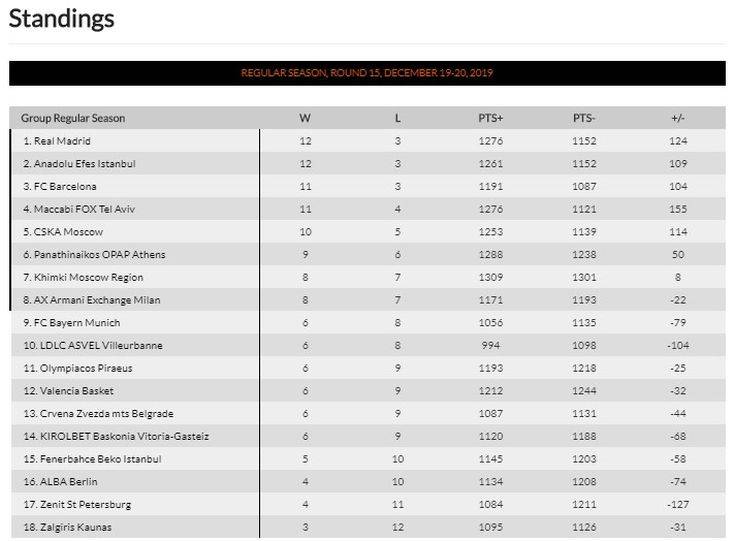Open the Anadolu Efes Istanbul team link
This screenshot has height=541, width=735.
point(84,164)
